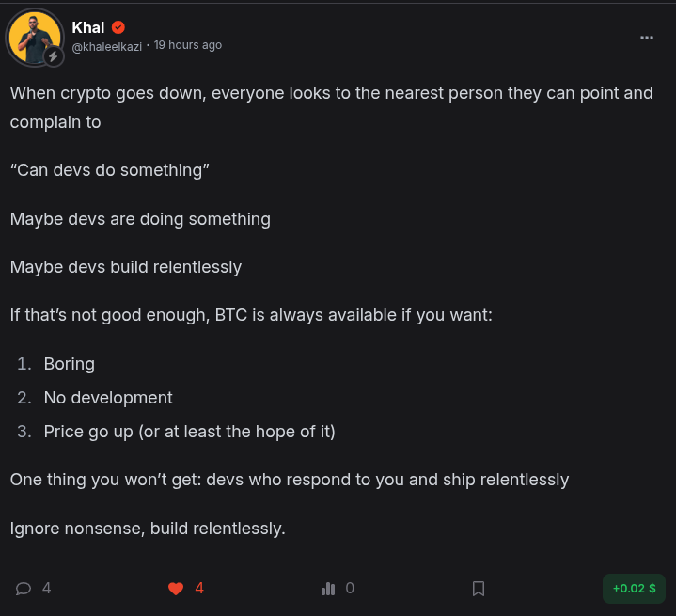This screenshot has height=616, width=676.
Task: Open the three-dots post options menu
Action: 646,38
